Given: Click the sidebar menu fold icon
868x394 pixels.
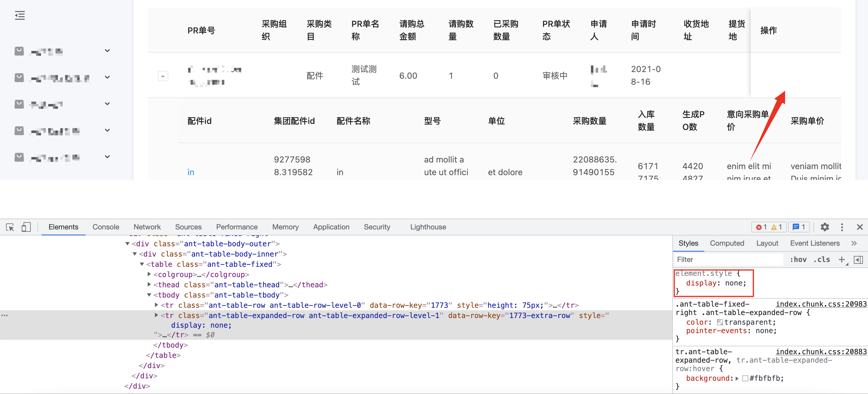Looking at the screenshot, I should (x=20, y=15).
